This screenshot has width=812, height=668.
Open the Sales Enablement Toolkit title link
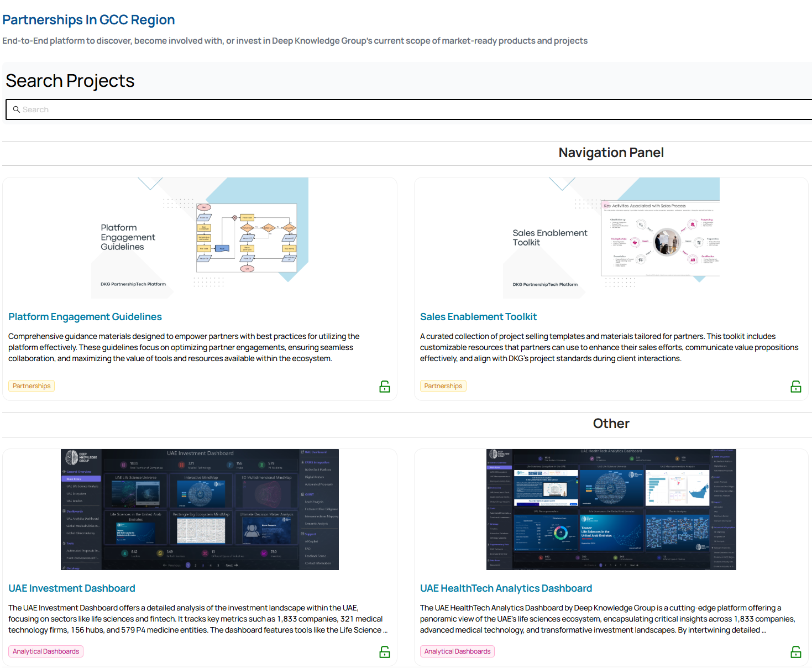[x=478, y=317]
